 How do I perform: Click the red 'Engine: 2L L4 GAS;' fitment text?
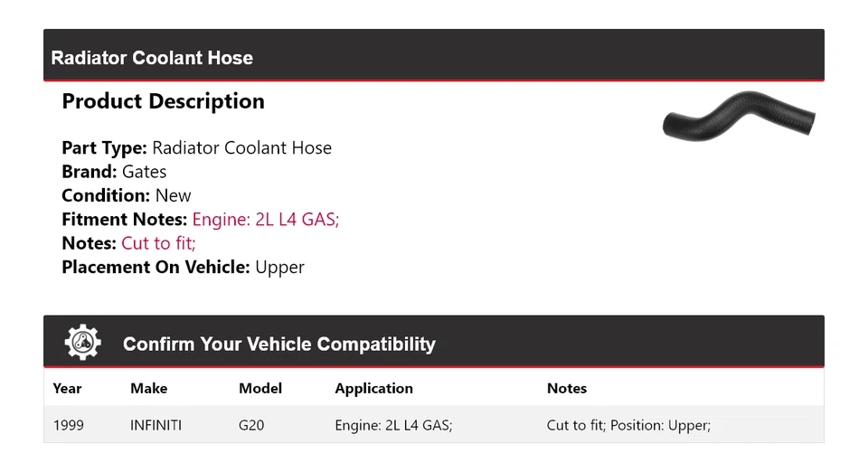[265, 219]
